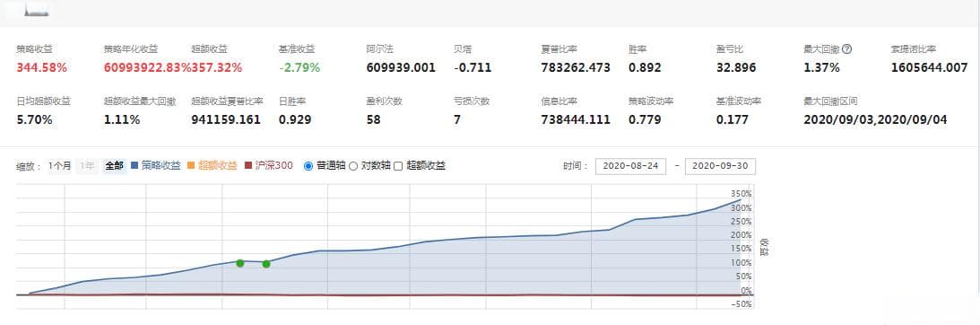Click the 最大回撤区间 label
This screenshot has height=325, width=980.
pos(830,101)
